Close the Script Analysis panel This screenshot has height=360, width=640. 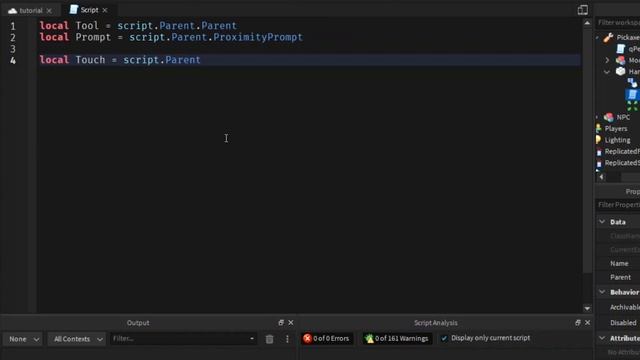pyautogui.click(x=587, y=322)
